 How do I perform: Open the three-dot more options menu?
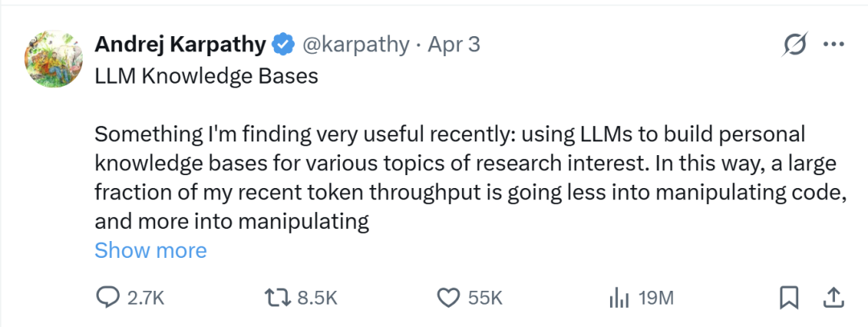tap(833, 45)
